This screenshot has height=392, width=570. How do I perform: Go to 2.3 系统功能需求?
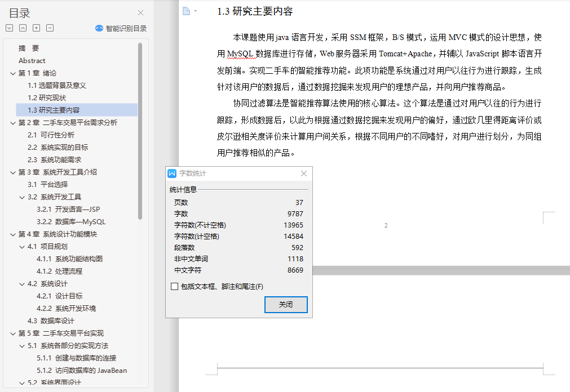55,159
